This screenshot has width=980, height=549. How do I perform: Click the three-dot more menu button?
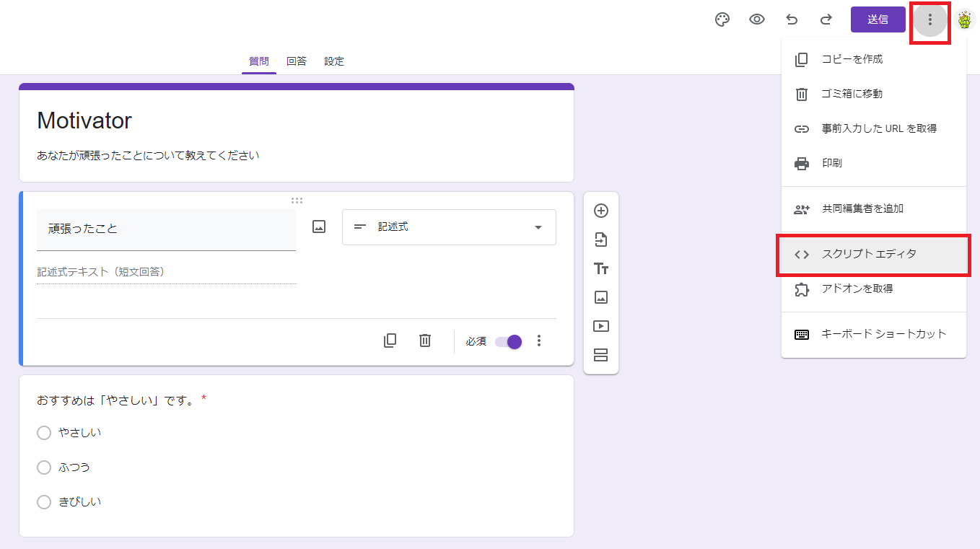(x=930, y=20)
